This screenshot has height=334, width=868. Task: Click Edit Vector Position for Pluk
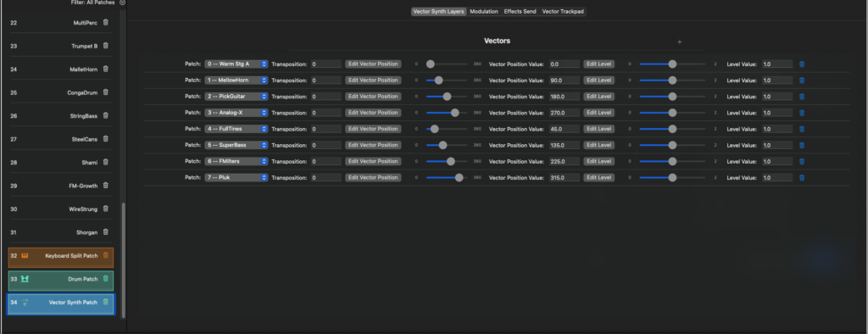pyautogui.click(x=373, y=178)
